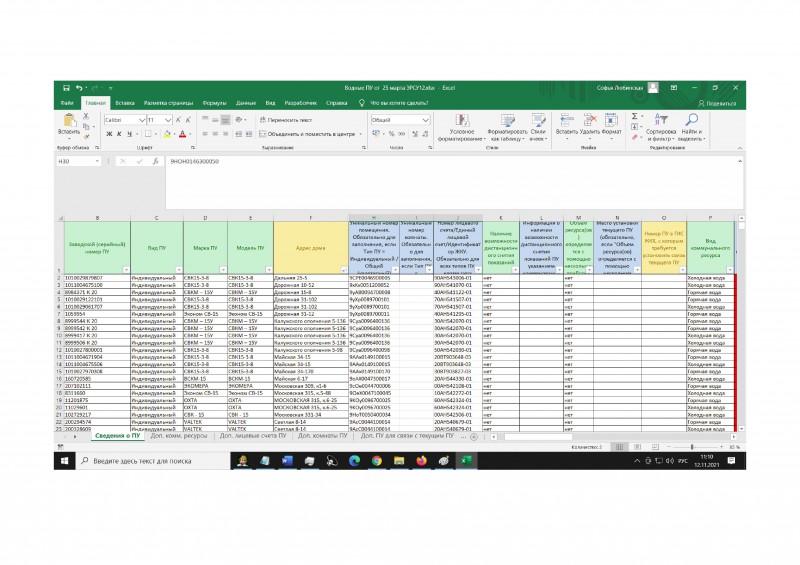
Task: Save the workbook via quick access icon
Action: click(x=66, y=88)
